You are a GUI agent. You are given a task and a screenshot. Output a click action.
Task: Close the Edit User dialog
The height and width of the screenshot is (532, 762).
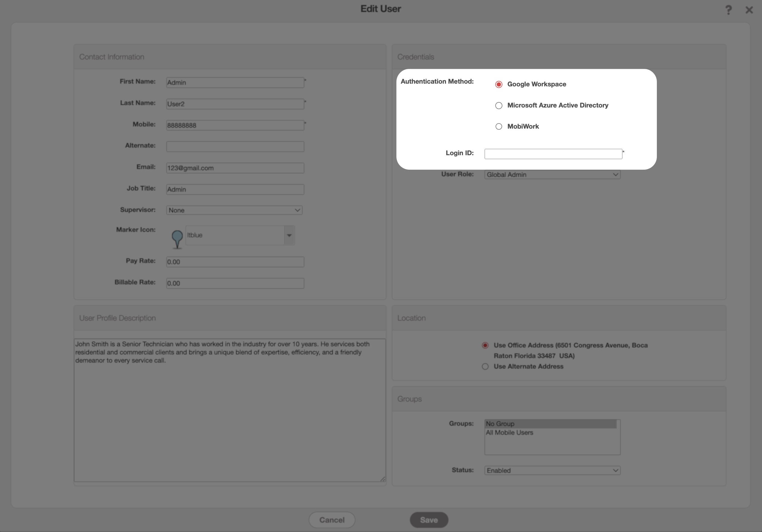[749, 10]
